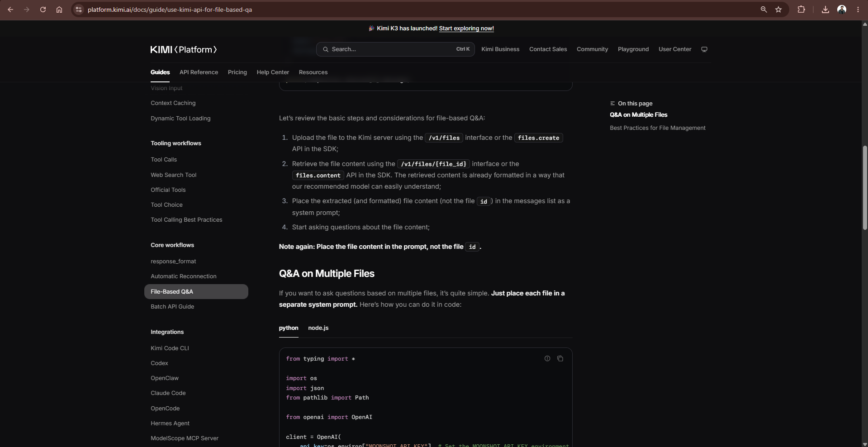Open browser downloads

[825, 10]
